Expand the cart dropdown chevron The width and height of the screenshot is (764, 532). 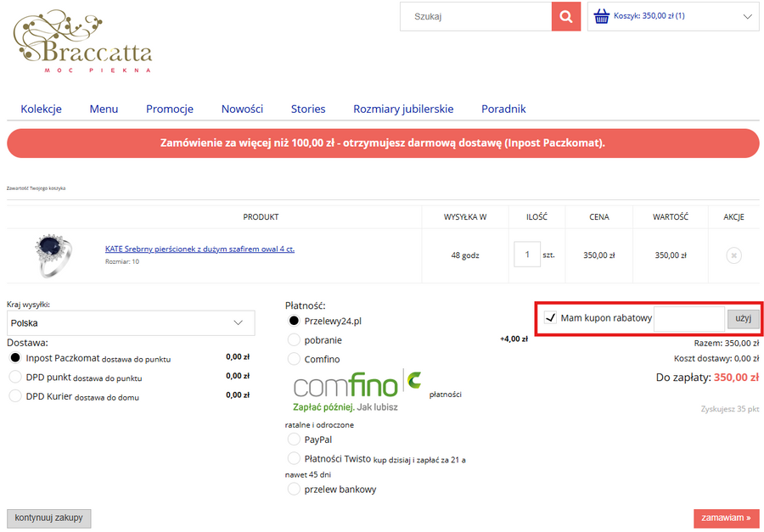[x=748, y=16]
